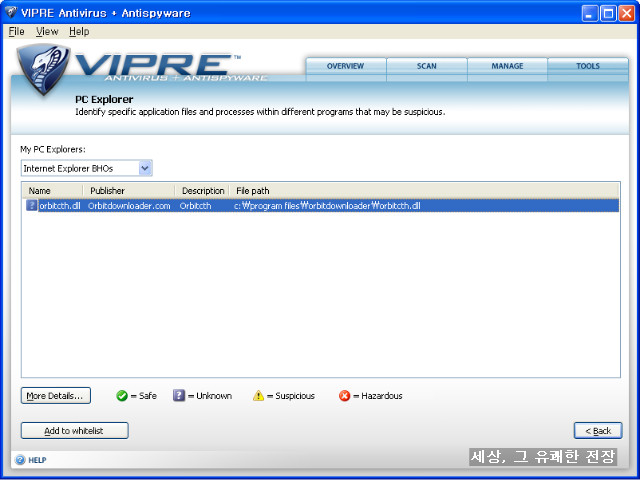Screen dimensions: 640x480
Task: Click the green Safe legend icon
Action: click(x=122, y=396)
